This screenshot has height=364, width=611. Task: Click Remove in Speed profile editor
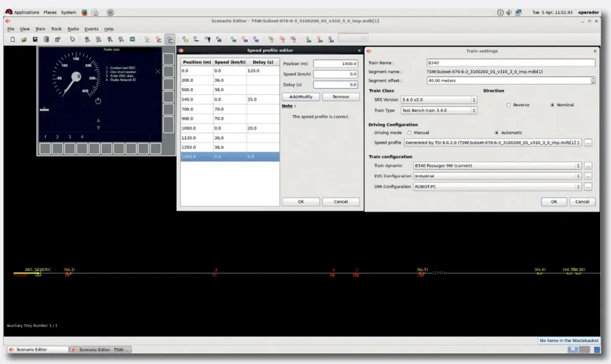click(x=341, y=97)
